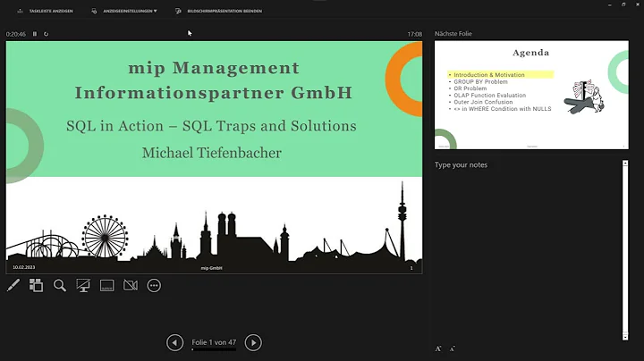Image resolution: width=644 pixels, height=361 pixels.
Task: Advance to the next slide
Action: point(253,342)
